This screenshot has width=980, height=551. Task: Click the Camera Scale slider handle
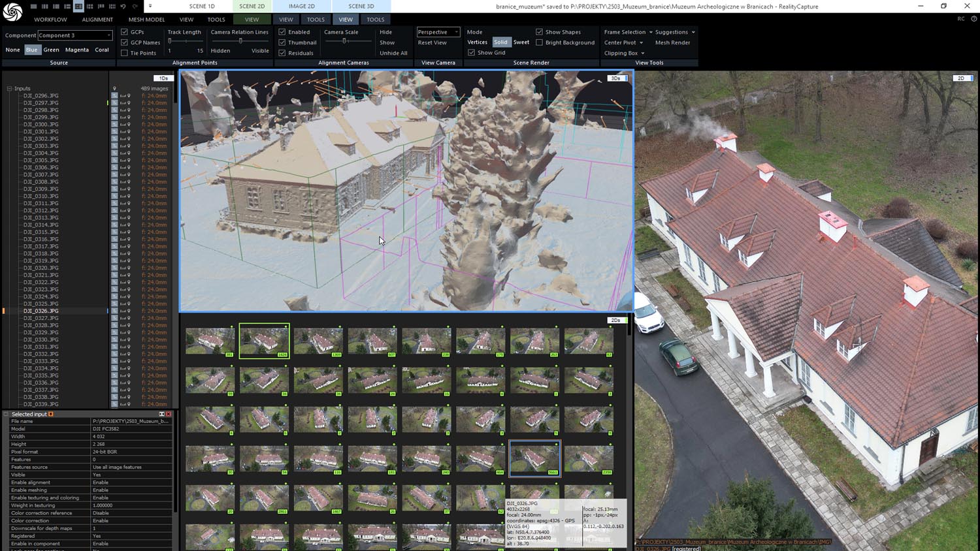tap(344, 41)
